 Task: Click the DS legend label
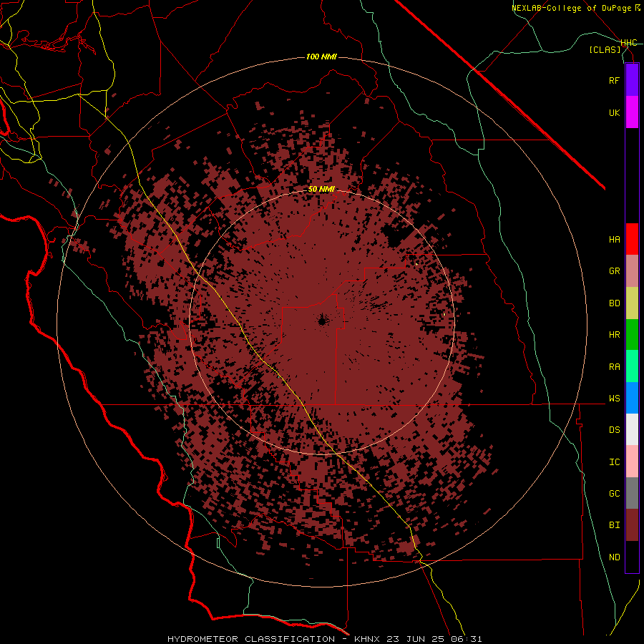pyautogui.click(x=615, y=430)
